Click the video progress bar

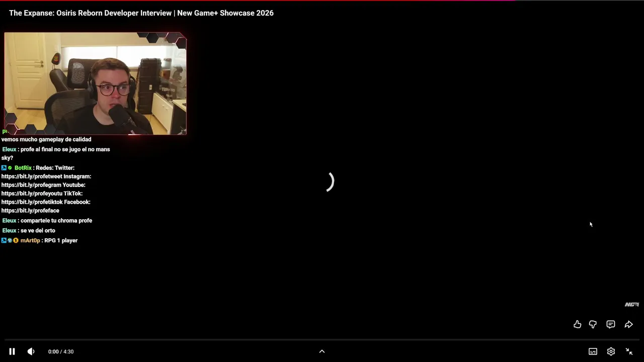click(322, 340)
